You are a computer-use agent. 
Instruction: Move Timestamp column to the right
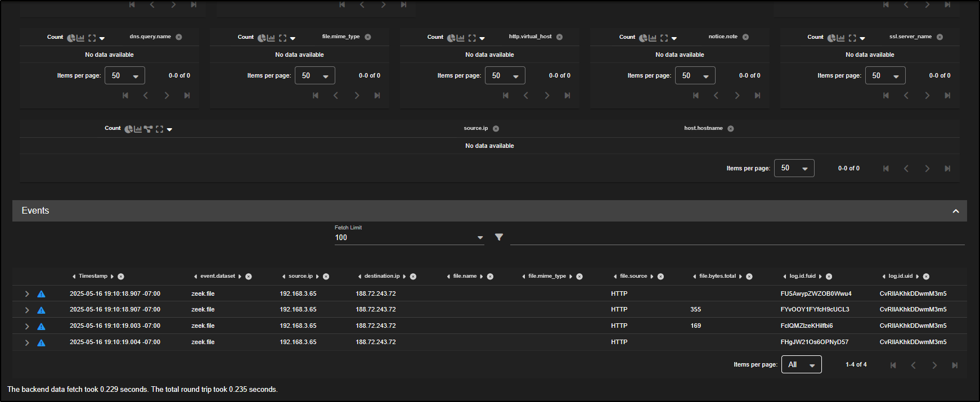coord(112,277)
